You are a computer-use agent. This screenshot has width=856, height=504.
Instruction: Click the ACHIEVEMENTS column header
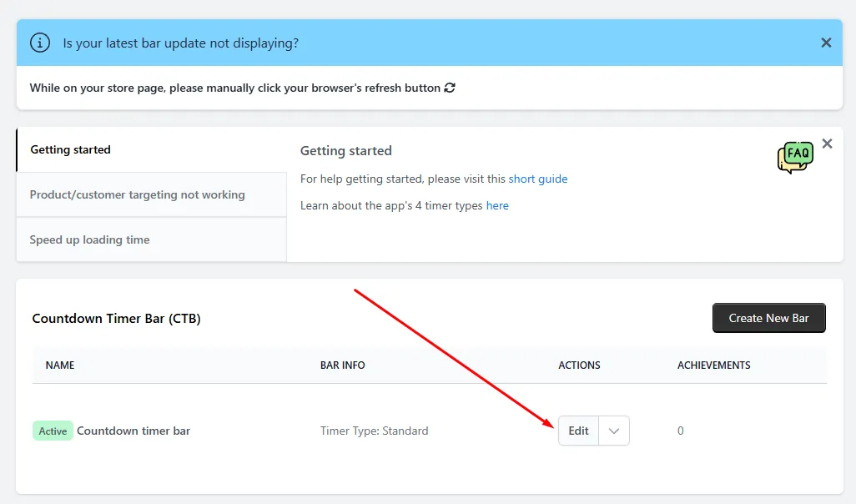(x=714, y=365)
